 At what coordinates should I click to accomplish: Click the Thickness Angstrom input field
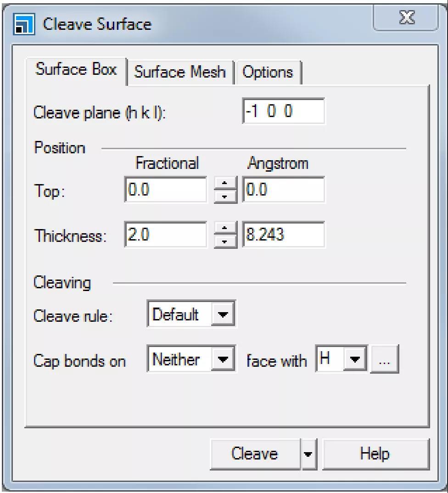pyautogui.click(x=283, y=235)
